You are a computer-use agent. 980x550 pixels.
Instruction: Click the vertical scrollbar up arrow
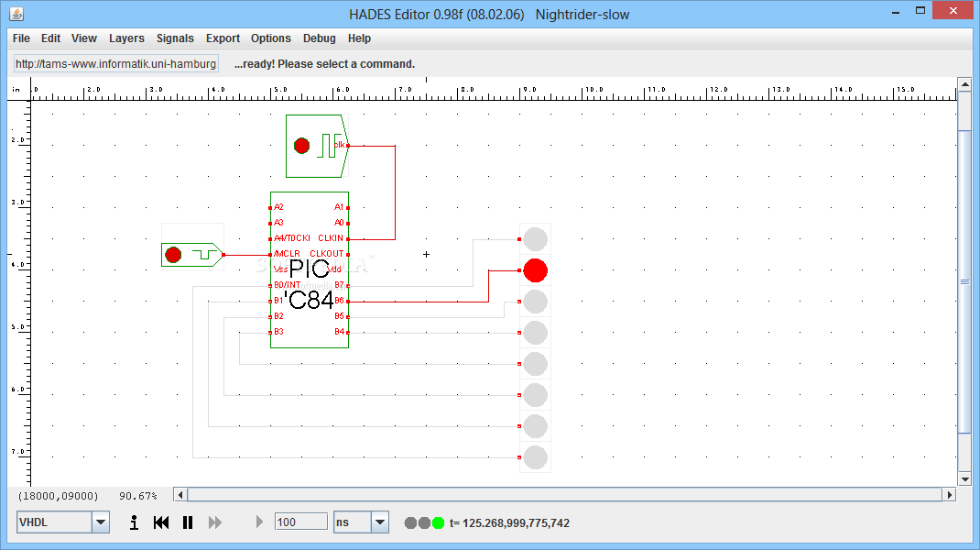coord(965,84)
